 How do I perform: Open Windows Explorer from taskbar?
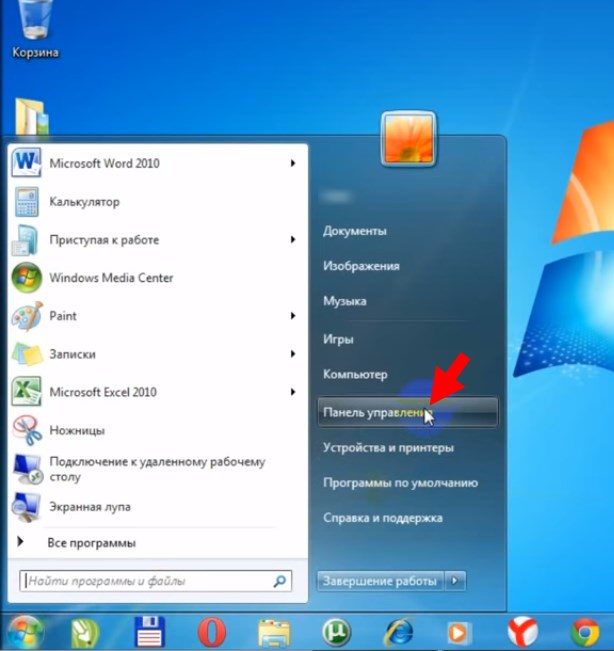[274, 634]
